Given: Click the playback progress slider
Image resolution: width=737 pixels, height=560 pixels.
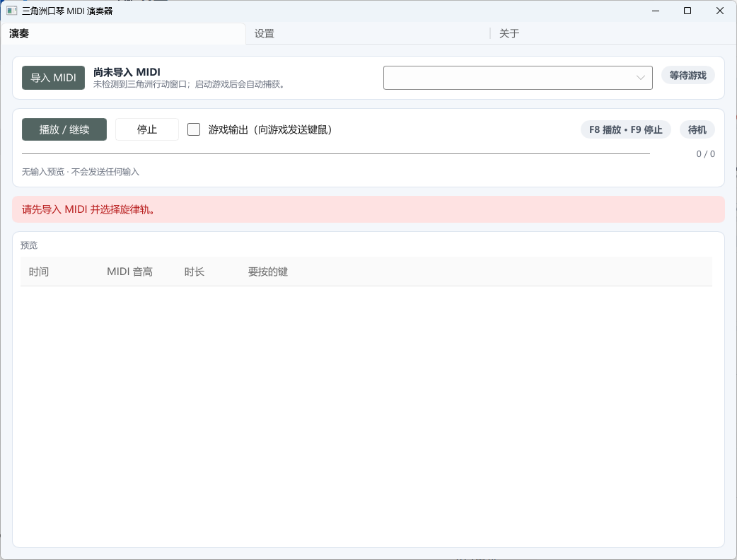Looking at the screenshot, I should point(335,153).
